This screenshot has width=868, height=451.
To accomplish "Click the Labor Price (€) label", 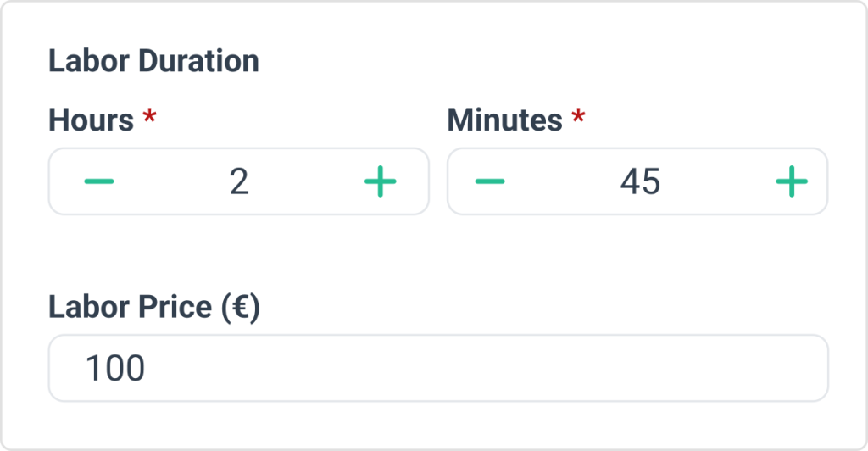I will point(153,307).
